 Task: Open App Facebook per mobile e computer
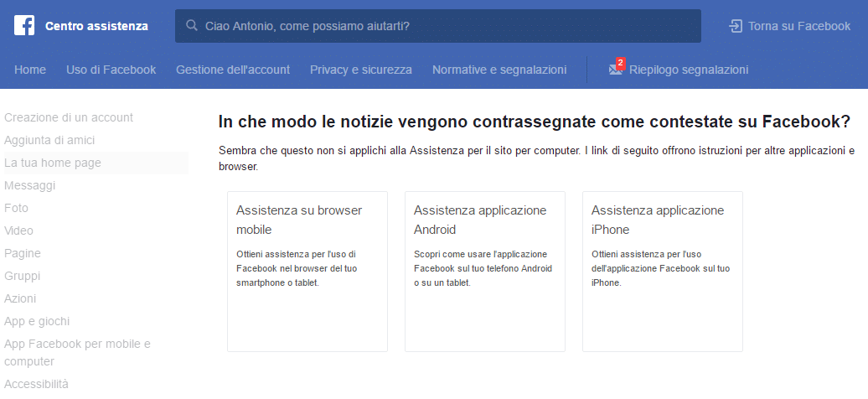click(77, 352)
